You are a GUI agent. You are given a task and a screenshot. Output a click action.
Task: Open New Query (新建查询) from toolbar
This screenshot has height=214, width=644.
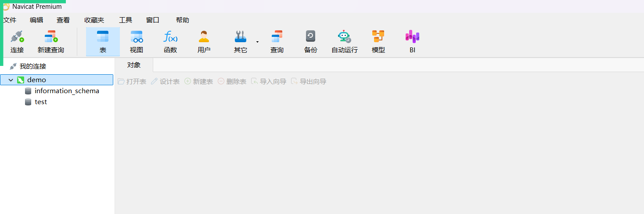coord(51,37)
